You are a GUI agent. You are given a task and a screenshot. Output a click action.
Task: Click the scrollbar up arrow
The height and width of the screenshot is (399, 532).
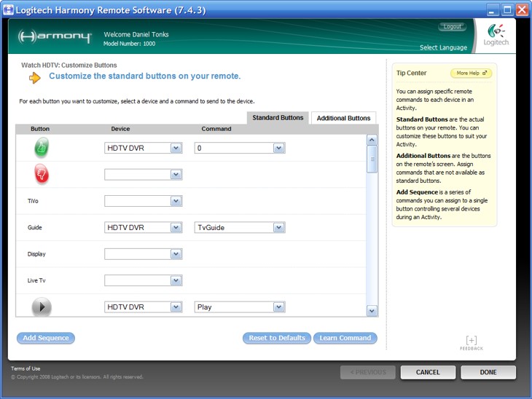pos(372,140)
